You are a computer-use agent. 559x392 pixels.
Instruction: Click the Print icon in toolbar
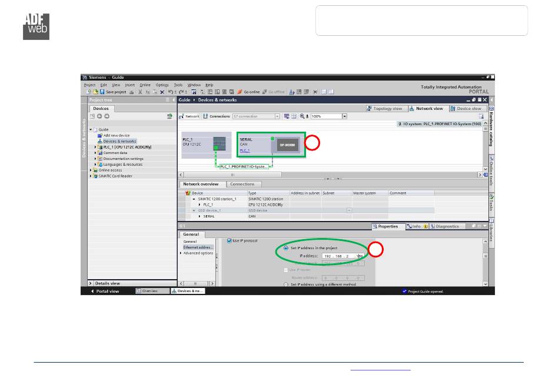click(132, 92)
